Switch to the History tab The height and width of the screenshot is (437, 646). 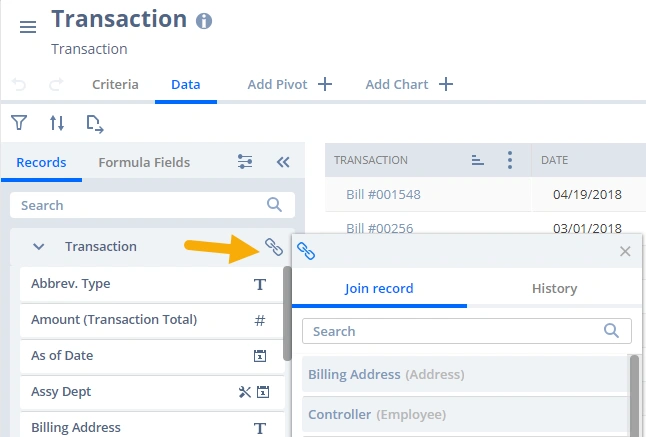(554, 289)
